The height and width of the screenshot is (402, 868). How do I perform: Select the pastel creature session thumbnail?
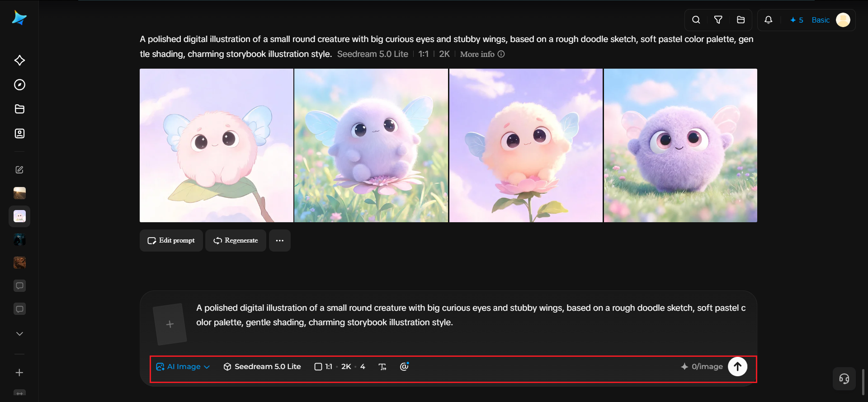19,216
